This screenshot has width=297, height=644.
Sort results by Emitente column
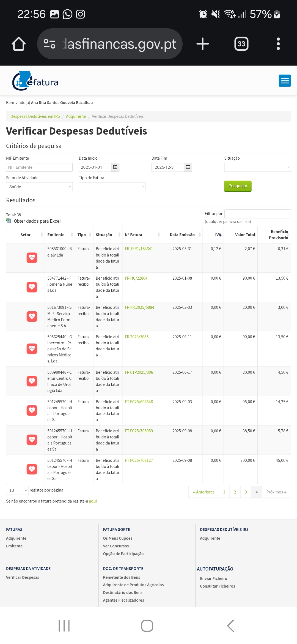pos(60,235)
